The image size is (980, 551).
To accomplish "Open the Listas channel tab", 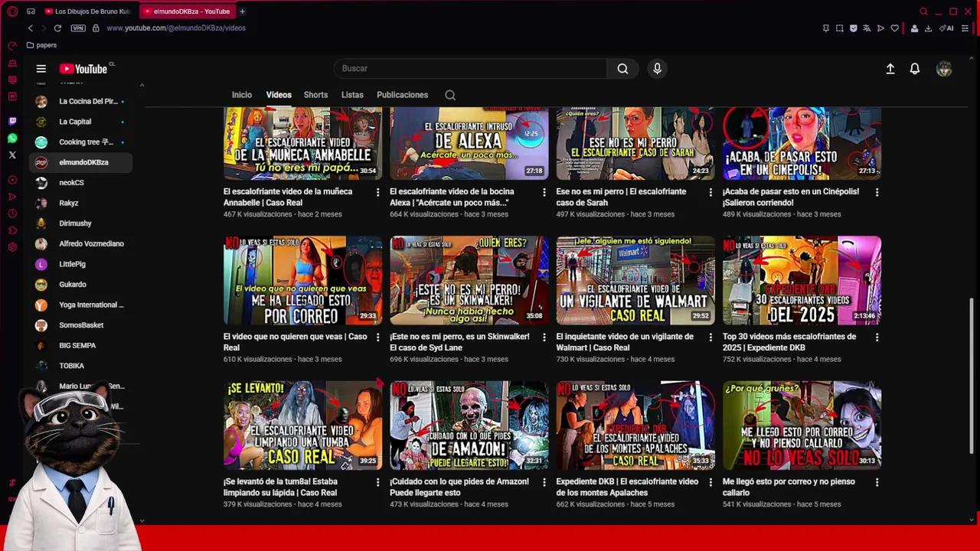I will click(352, 95).
